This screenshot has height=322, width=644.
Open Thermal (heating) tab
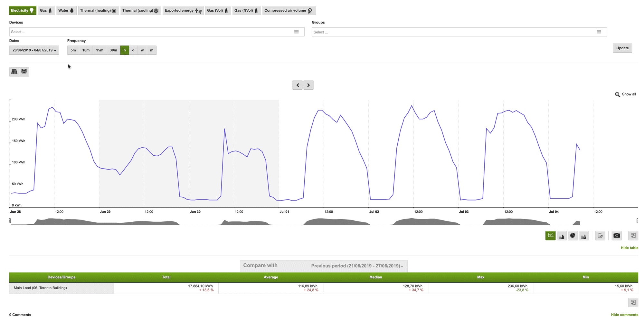tap(99, 11)
